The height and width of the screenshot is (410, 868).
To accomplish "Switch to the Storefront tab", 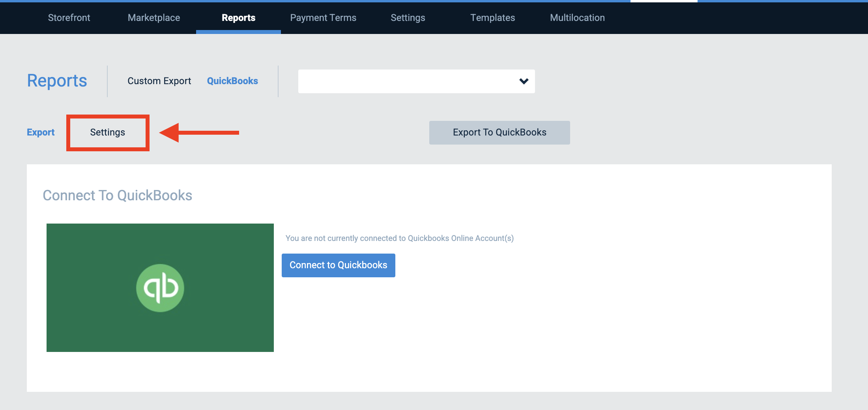I will [69, 18].
